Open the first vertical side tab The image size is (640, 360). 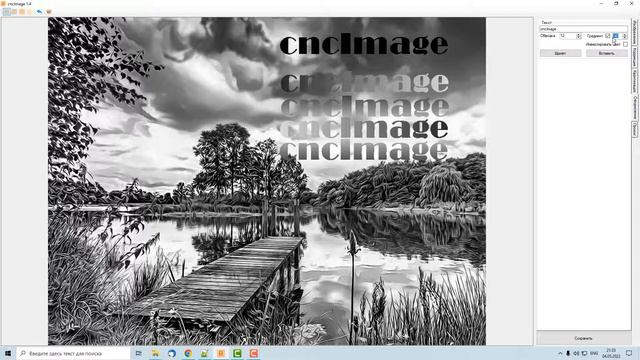pyautogui.click(x=635, y=32)
